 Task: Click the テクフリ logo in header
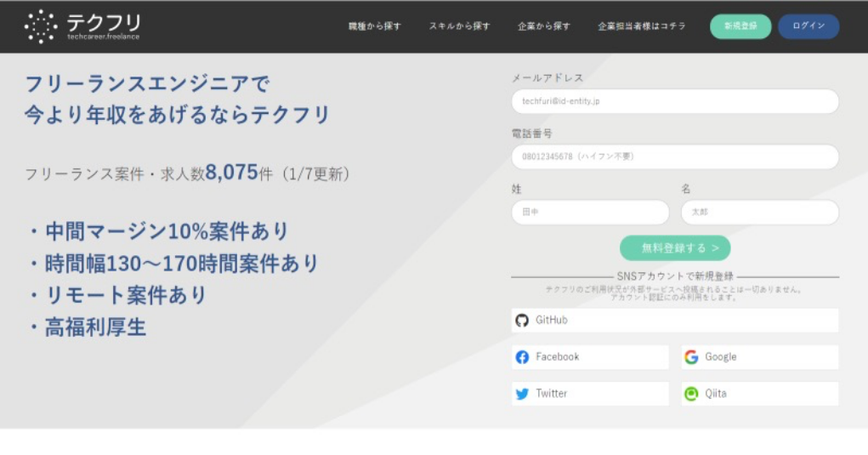[82, 26]
